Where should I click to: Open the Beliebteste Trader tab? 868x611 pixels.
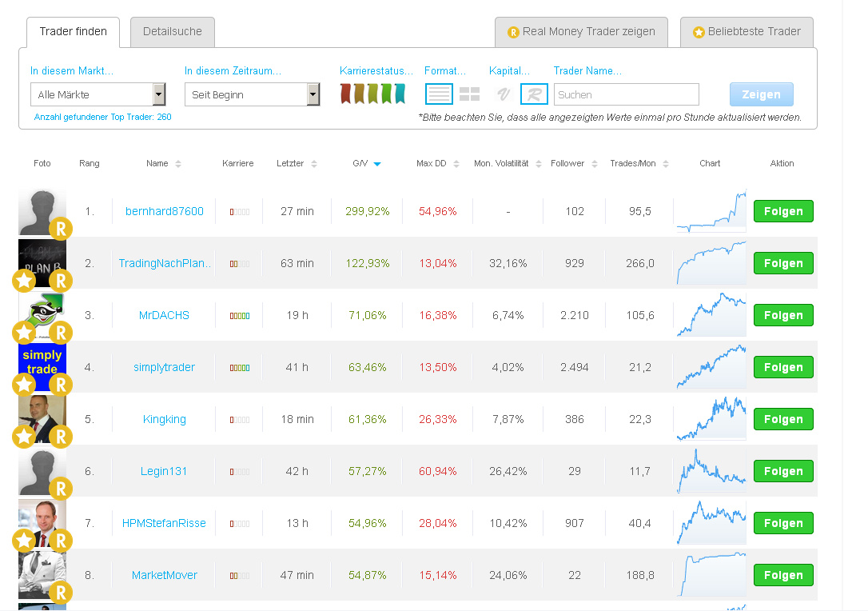coord(747,32)
